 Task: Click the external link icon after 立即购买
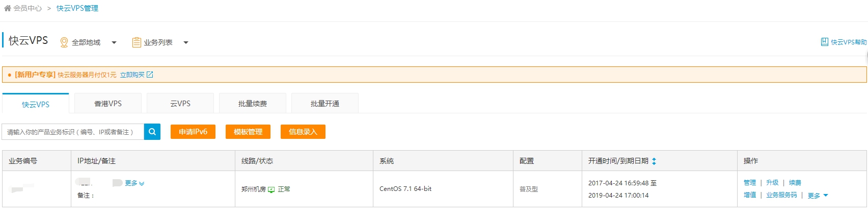150,75
